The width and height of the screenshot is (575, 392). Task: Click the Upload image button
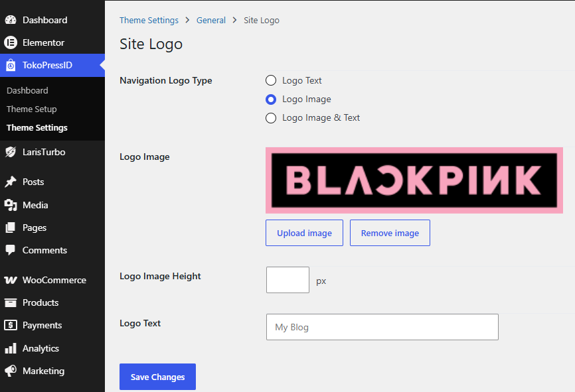tap(304, 233)
